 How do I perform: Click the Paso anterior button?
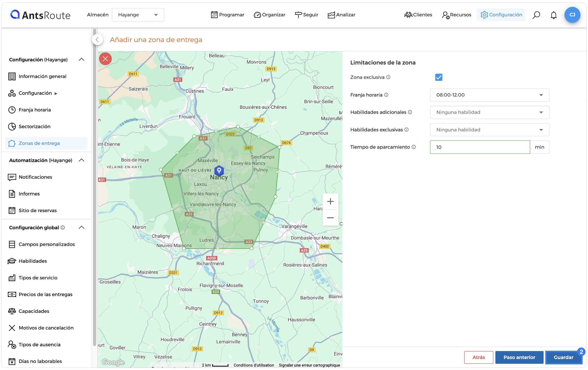pyautogui.click(x=519, y=357)
